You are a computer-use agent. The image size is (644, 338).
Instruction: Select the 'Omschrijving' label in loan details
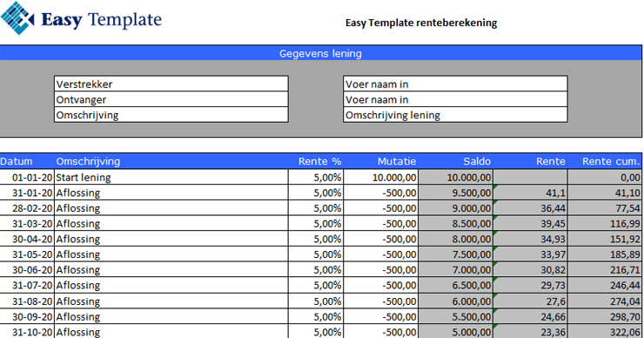[x=171, y=115]
